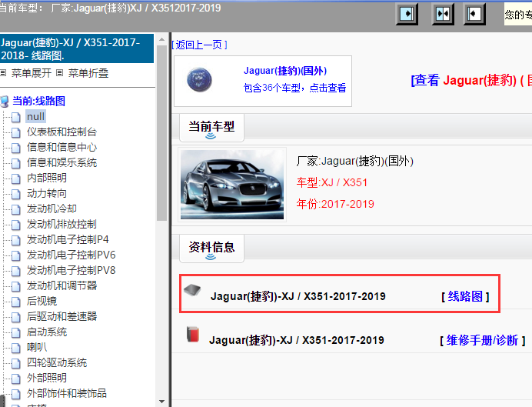Open 后视镜 wiring section
This screenshot has width=532, height=407.
(x=42, y=301)
